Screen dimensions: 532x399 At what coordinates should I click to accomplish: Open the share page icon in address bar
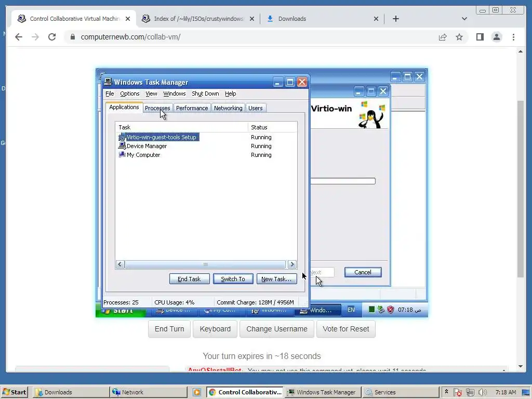(x=443, y=37)
